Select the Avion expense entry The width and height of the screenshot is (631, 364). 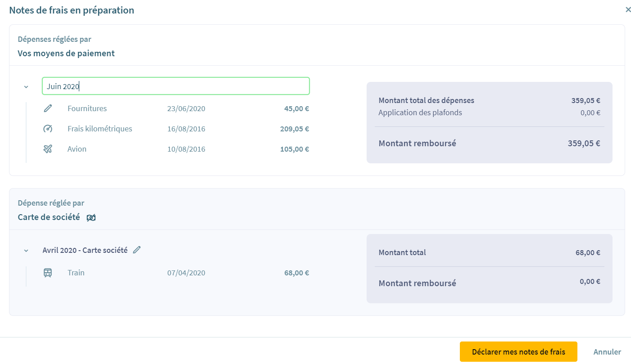(x=77, y=149)
